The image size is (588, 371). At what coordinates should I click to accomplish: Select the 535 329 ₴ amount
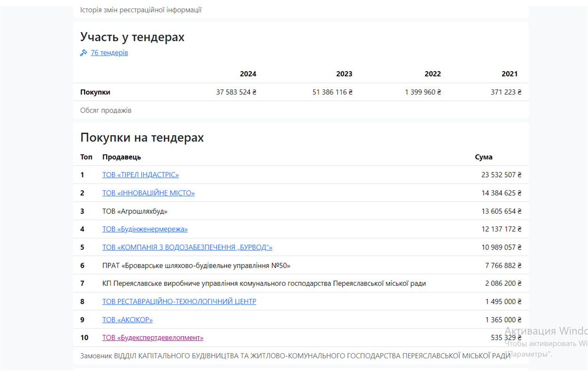pyautogui.click(x=506, y=338)
